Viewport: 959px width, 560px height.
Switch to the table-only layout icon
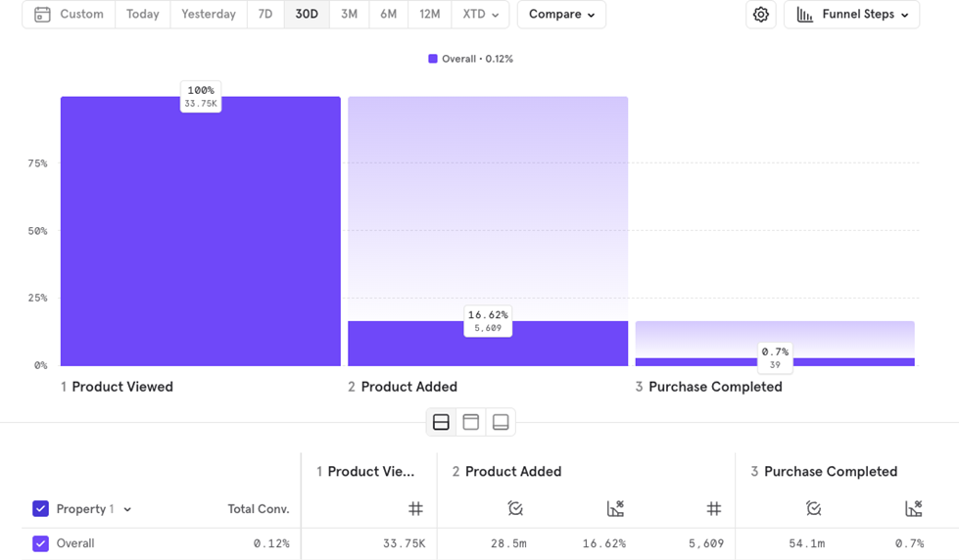(501, 422)
